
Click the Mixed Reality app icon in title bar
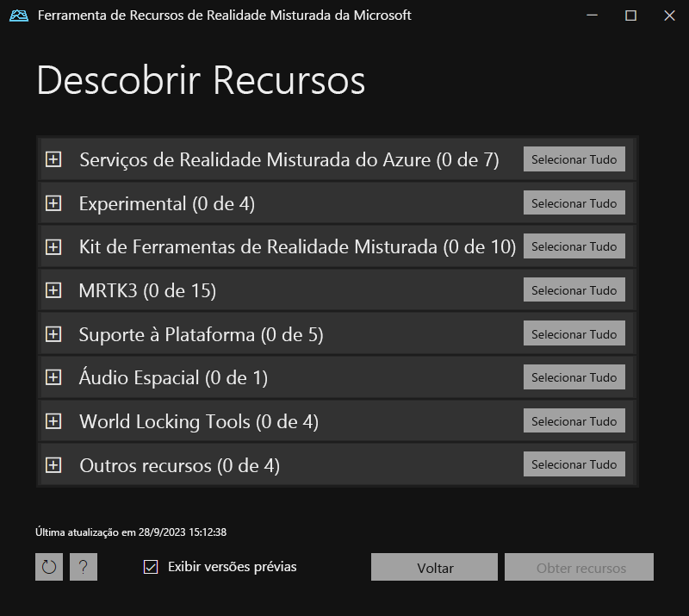pyautogui.click(x=16, y=15)
